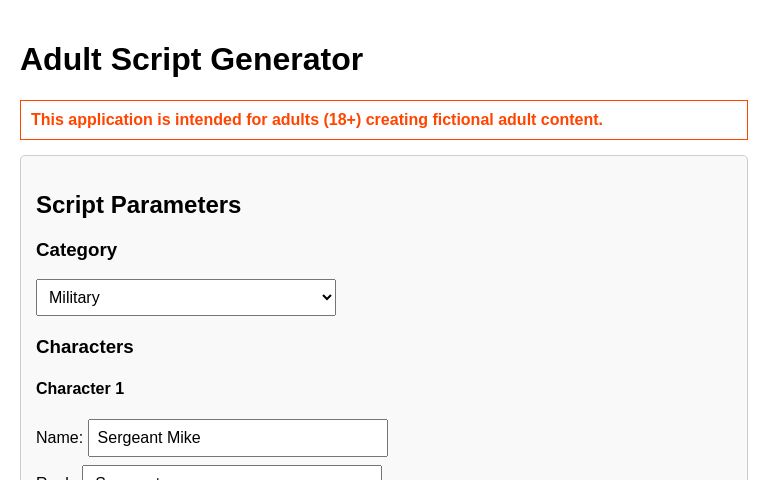768x480 pixels.
Task: Click the empty area right of Name field
Action: pyautogui.click(x=560, y=438)
